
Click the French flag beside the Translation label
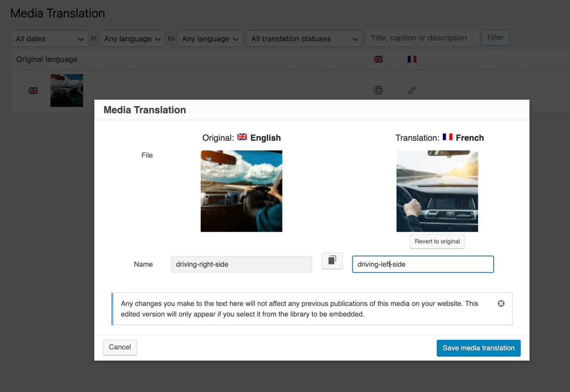point(448,137)
